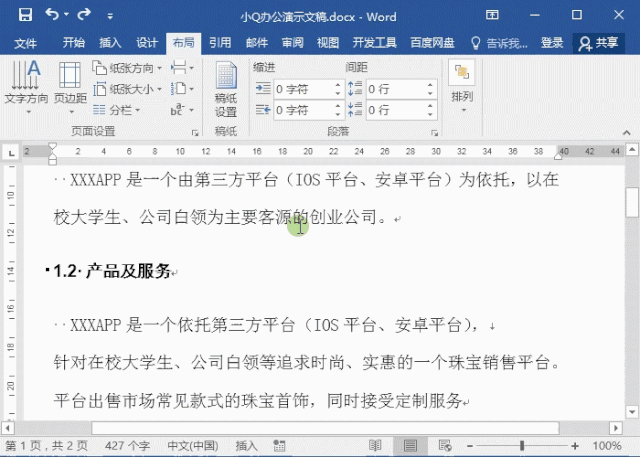Click the macro recording icon in the status bar
This screenshot has width=640, height=457.
[279, 446]
